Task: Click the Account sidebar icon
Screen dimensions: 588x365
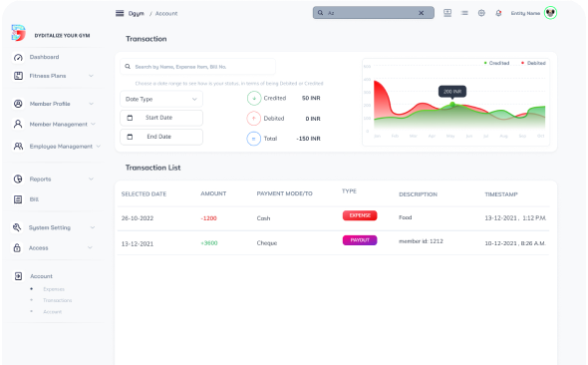Action: 18,276
